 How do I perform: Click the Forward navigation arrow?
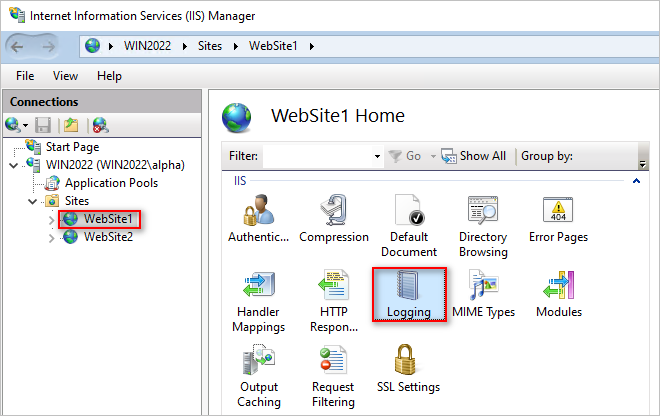pos(48,46)
